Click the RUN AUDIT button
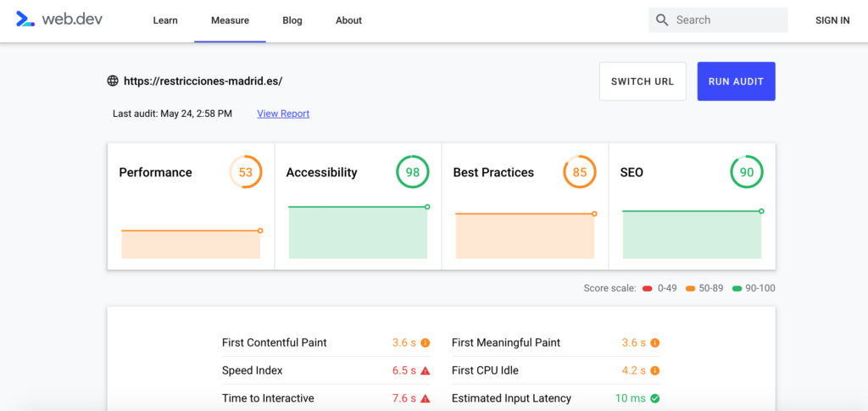Screen dimensions: 868x411 737,81
